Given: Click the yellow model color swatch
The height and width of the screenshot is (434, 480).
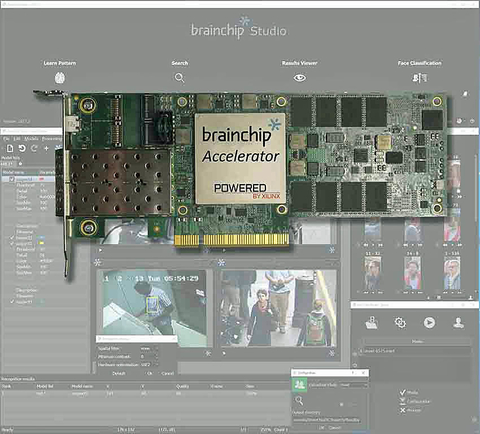Looking at the screenshot, I should point(42,244).
